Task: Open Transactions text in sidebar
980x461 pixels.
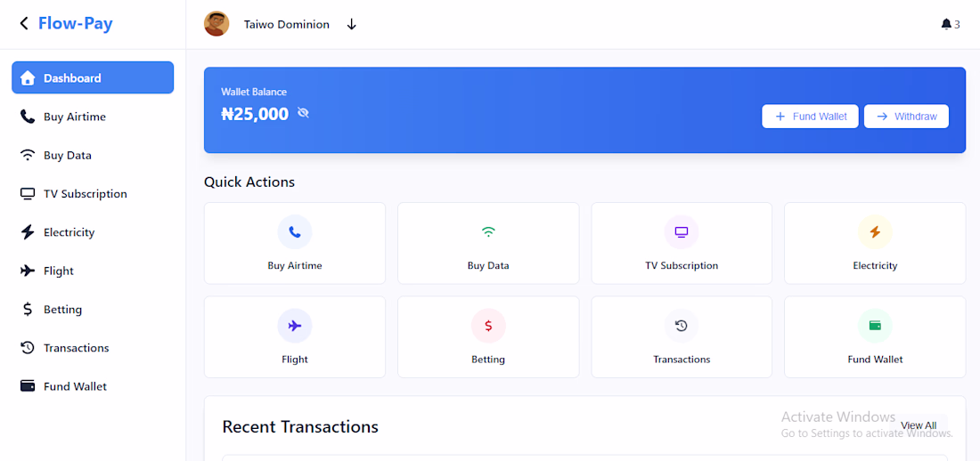Action: point(77,348)
